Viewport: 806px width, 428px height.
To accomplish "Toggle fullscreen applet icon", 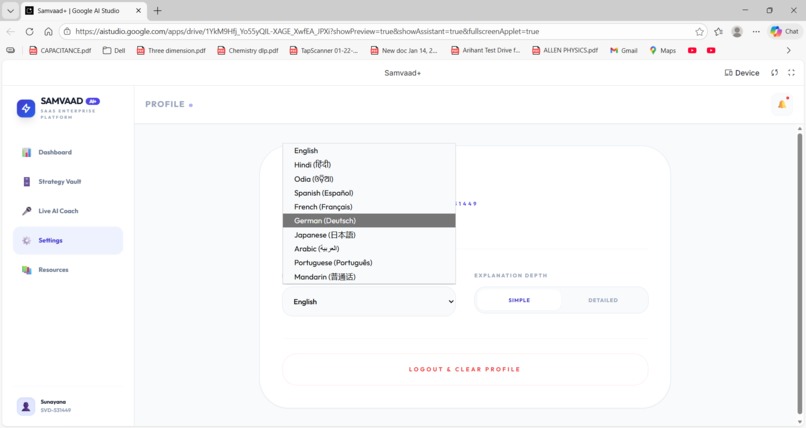I will (792, 73).
